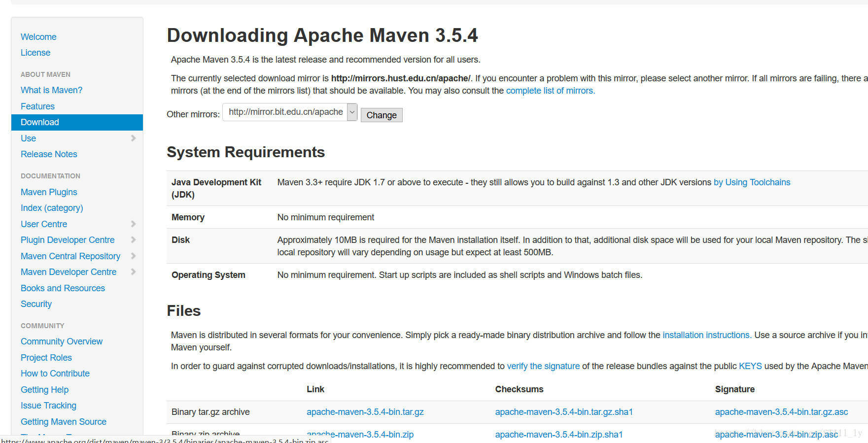Click the Memory row label
868x443 pixels.
click(188, 217)
